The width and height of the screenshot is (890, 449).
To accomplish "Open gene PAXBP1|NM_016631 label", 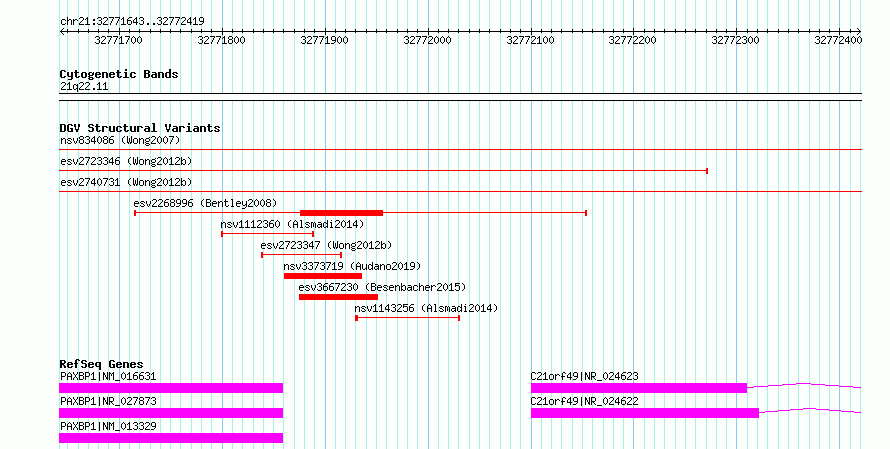I will tap(108, 376).
